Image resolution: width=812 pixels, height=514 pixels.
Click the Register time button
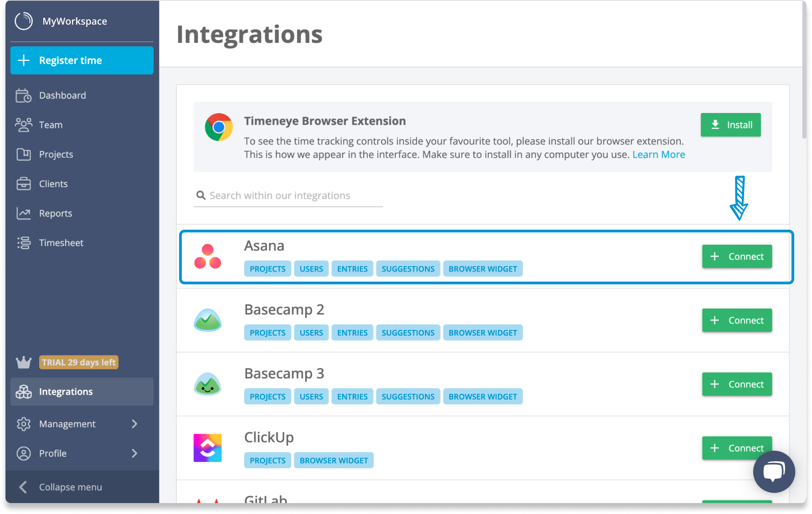pos(82,60)
